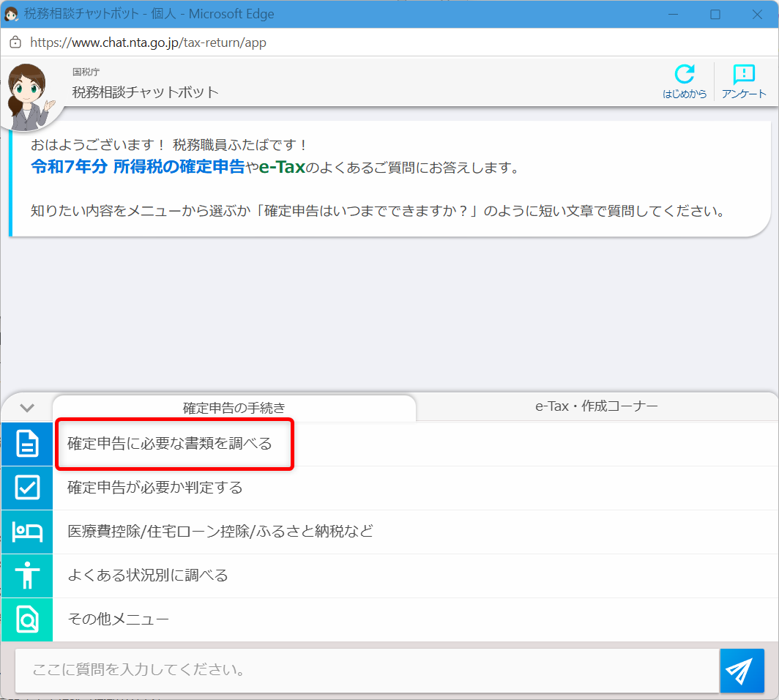Image resolution: width=779 pixels, height=700 pixels.
Task: Open その他メニュー item
Action: [415, 619]
